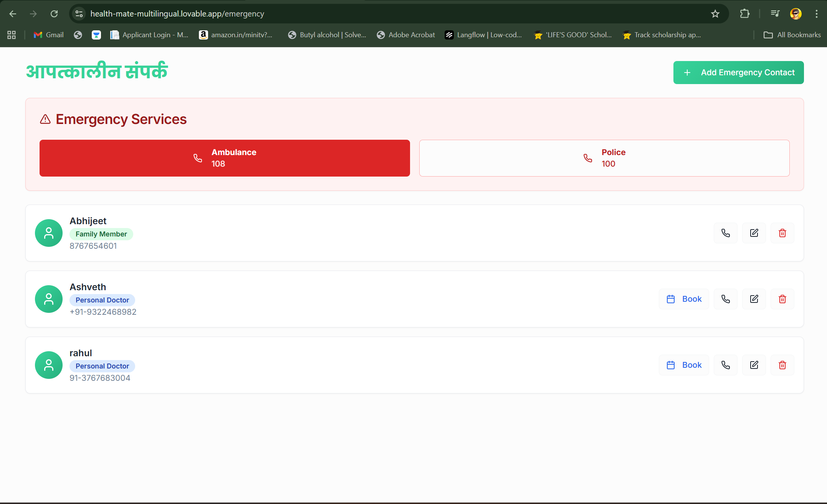Edit Ashveth's contact entry
Image resolution: width=827 pixels, height=504 pixels.
point(754,299)
